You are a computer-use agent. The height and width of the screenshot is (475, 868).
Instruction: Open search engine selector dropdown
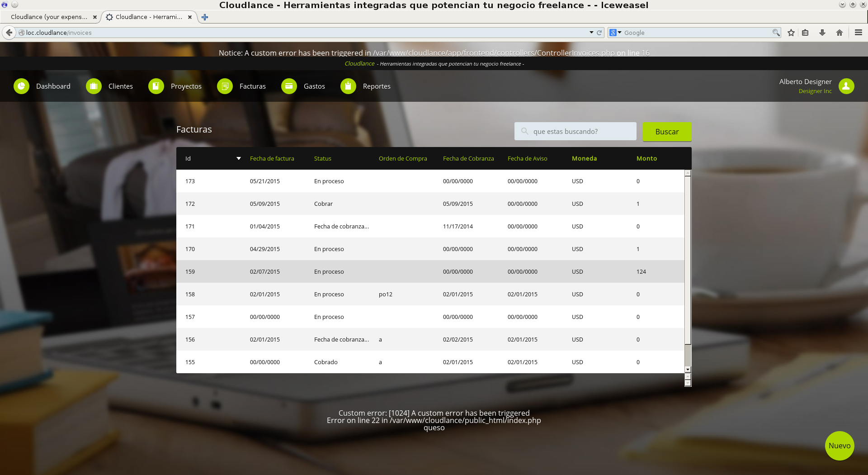point(615,33)
